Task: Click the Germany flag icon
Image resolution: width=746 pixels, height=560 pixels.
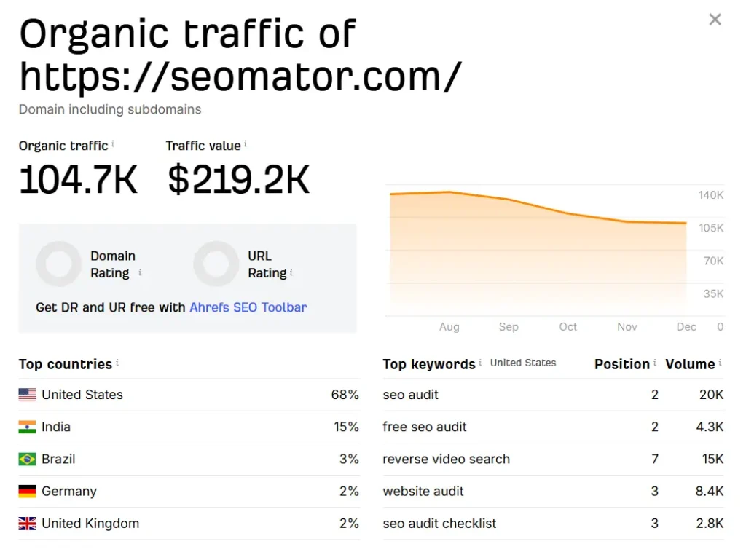Action: pos(27,491)
